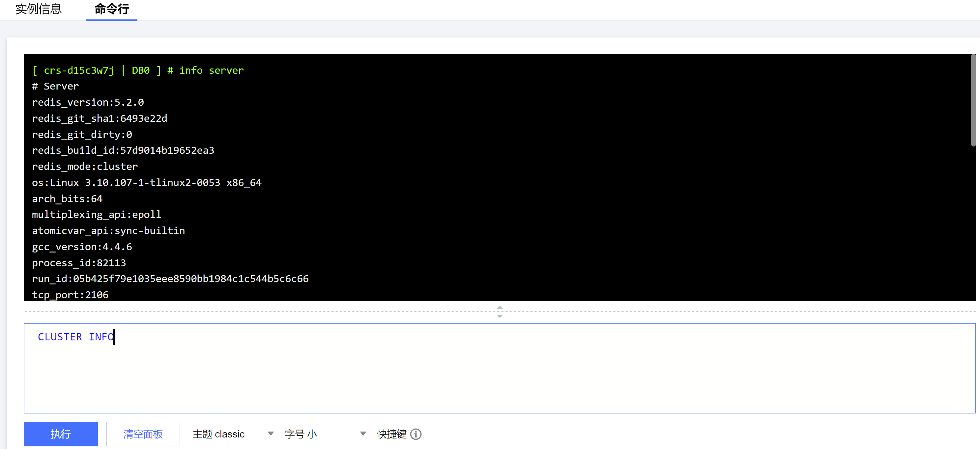Viewport: 980px width, 449px height.
Task: Clear the panel with 清空面板 button
Action: [x=143, y=434]
